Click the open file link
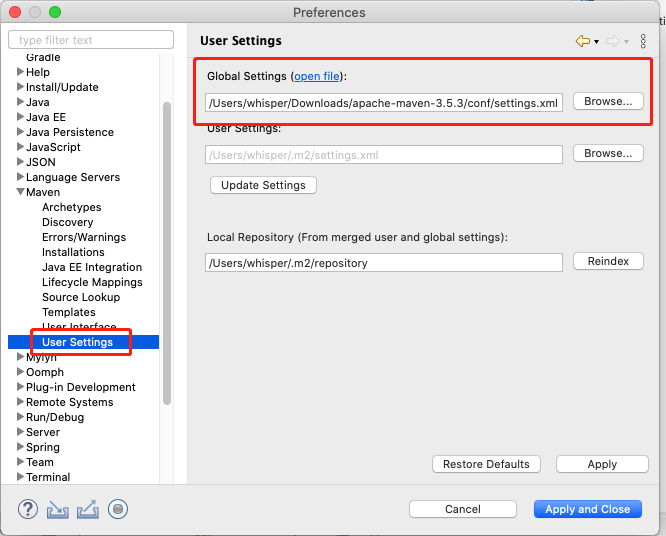Screen dimensions: 666x536 (x=316, y=76)
